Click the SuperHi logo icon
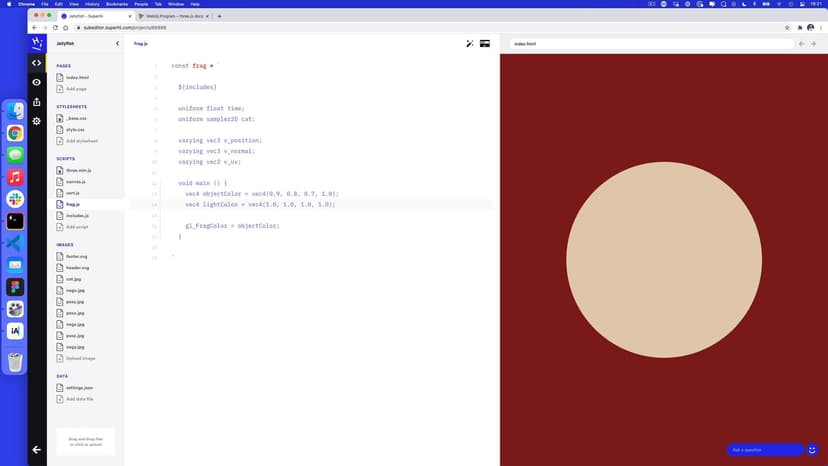This screenshot has height=466, width=828. pyautogui.click(x=37, y=44)
